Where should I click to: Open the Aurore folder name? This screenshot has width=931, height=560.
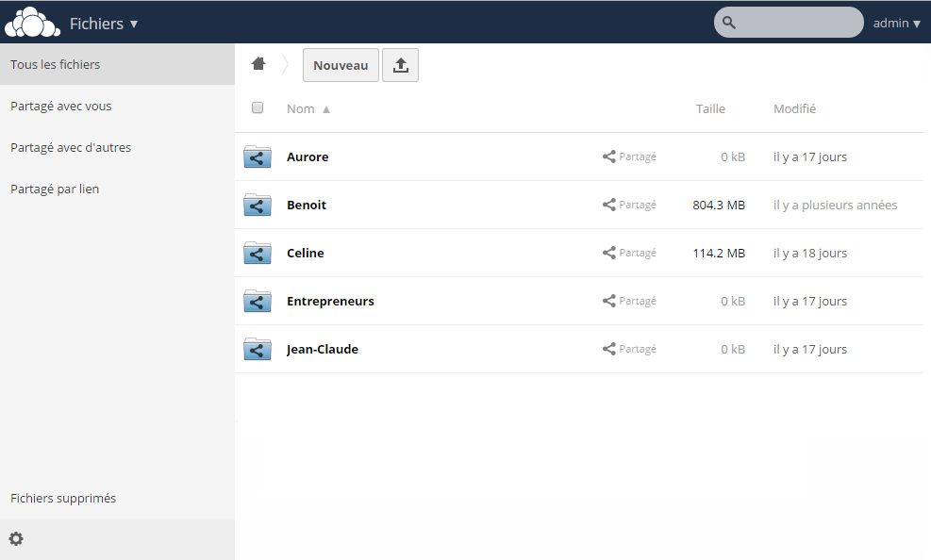tap(308, 156)
